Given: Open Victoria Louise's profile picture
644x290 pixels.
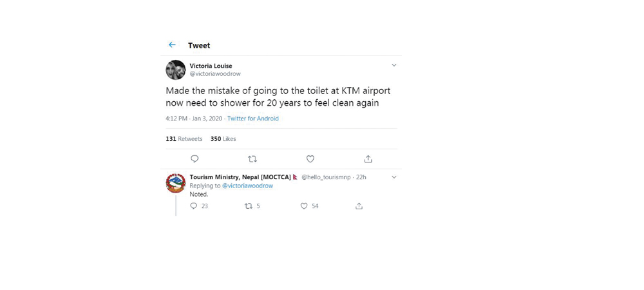Looking at the screenshot, I should tap(176, 70).
